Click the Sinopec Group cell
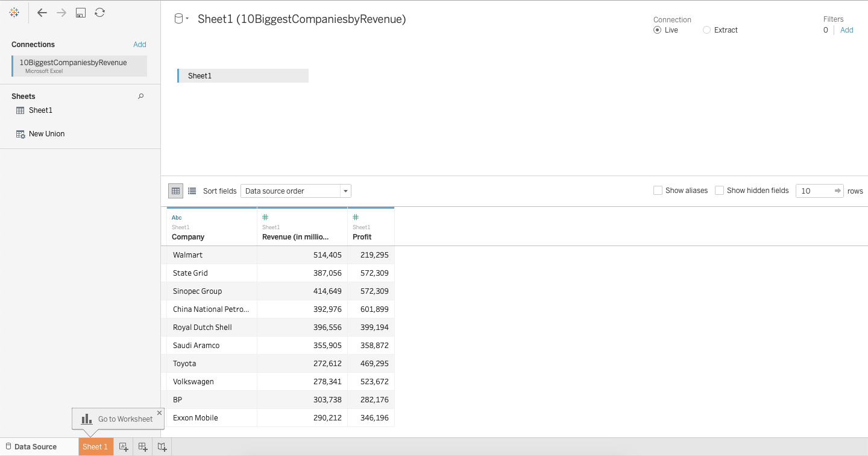This screenshot has height=456, width=868. (x=212, y=291)
